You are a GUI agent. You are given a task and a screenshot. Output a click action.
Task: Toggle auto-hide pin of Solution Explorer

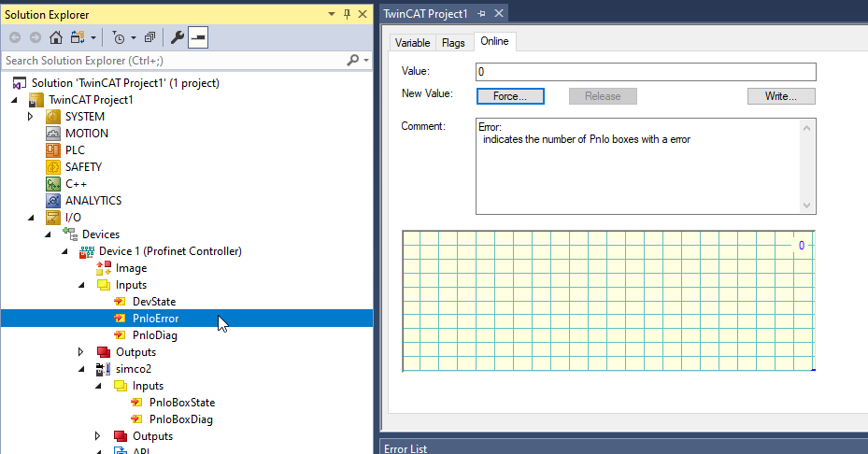[x=347, y=14]
